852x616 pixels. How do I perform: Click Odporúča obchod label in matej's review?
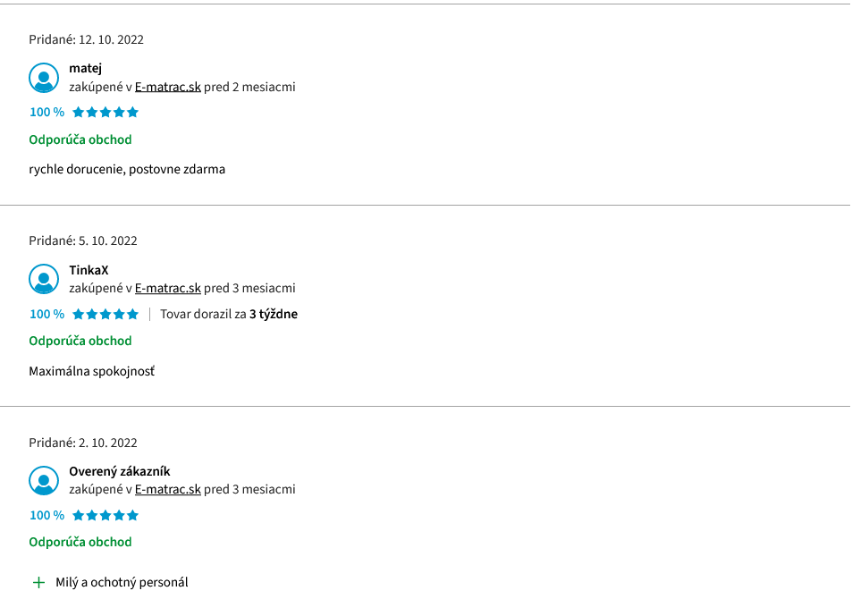click(80, 140)
